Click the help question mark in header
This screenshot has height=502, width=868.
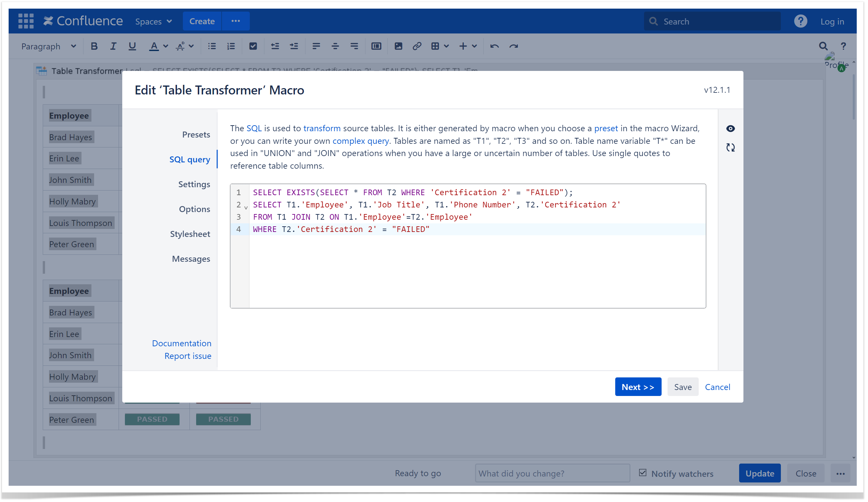click(800, 21)
